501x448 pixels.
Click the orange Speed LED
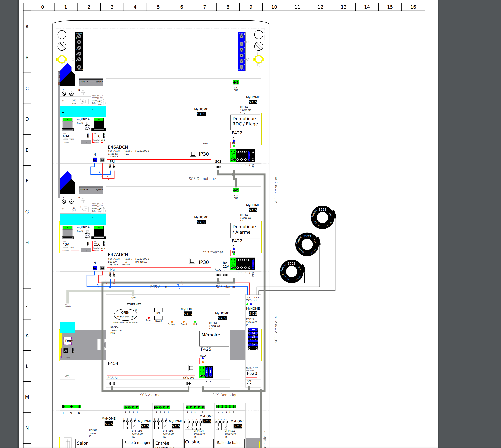(x=184, y=322)
